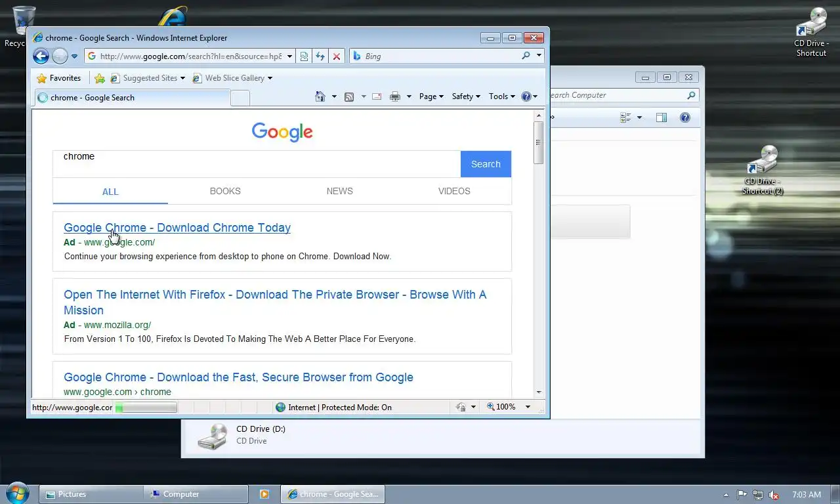Select the ALL results tab
840x504 pixels.
pos(110,192)
